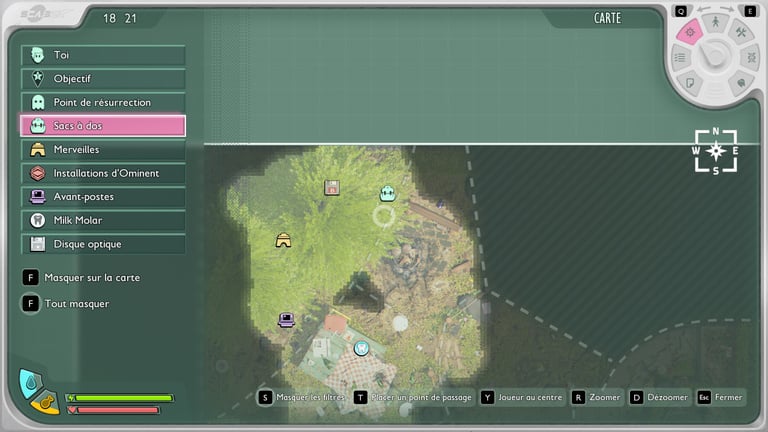Click the floppy disk marker on the map
This screenshot has width=768, height=432.
[x=332, y=188]
